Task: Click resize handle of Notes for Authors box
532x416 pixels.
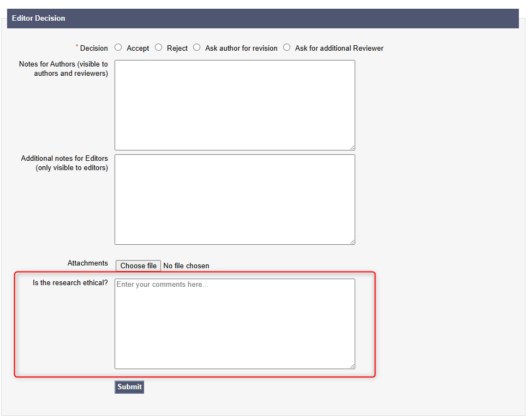Action: (x=352, y=147)
